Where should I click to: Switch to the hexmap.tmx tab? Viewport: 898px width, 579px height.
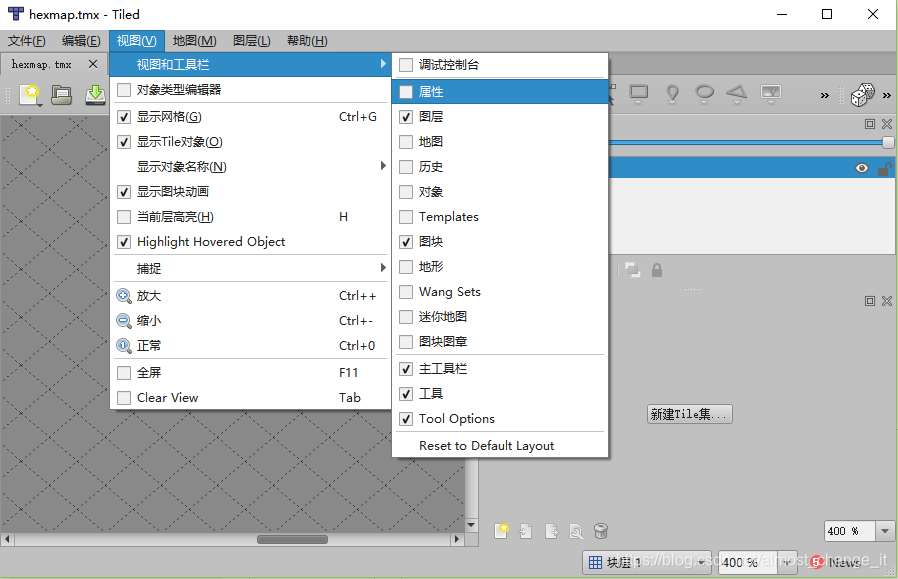tap(41, 65)
